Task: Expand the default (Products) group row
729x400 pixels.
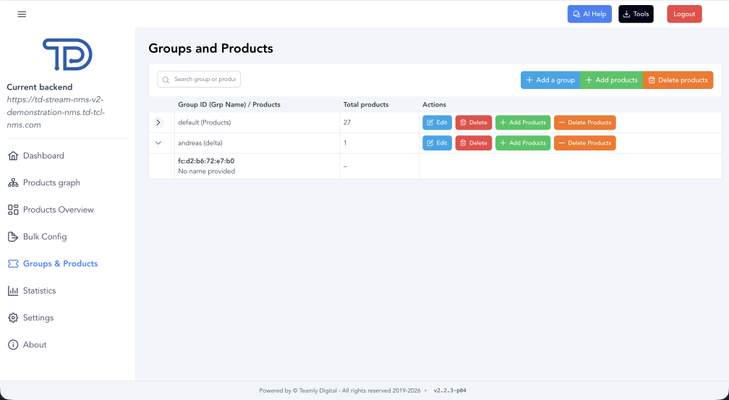Action: (x=158, y=123)
